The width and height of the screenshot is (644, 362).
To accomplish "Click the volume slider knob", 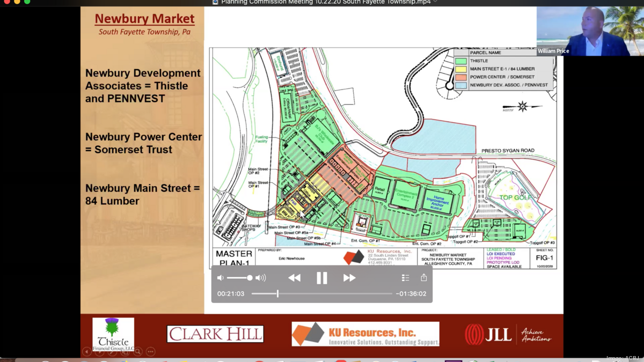I will [250, 278].
